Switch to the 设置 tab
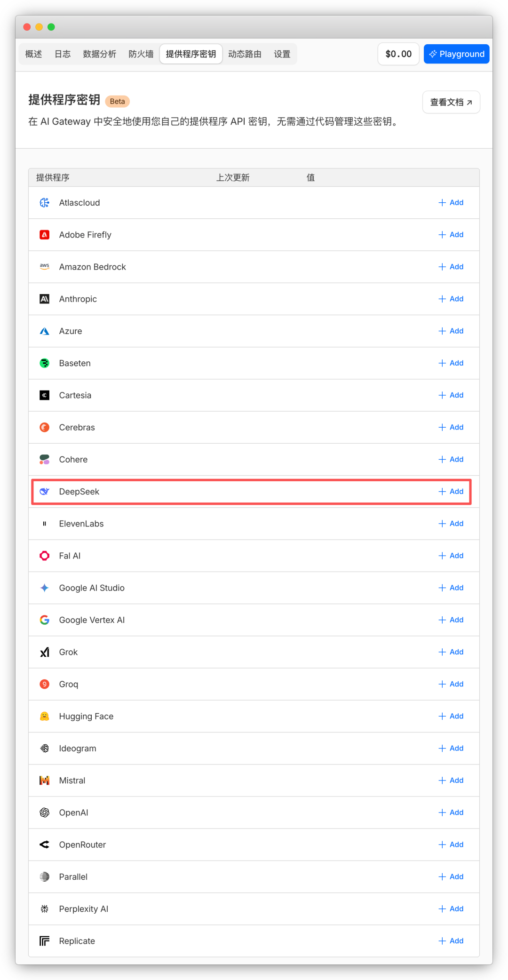Image resolution: width=508 pixels, height=980 pixels. (x=281, y=54)
